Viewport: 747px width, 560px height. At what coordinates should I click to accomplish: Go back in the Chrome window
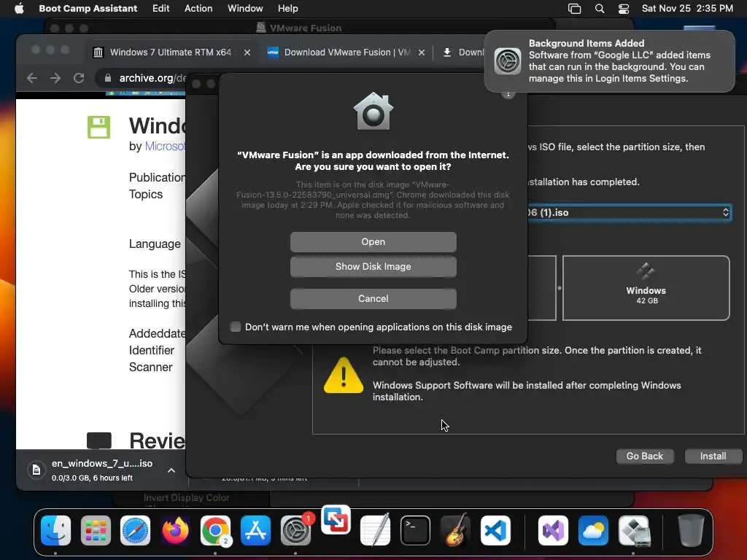(32, 78)
